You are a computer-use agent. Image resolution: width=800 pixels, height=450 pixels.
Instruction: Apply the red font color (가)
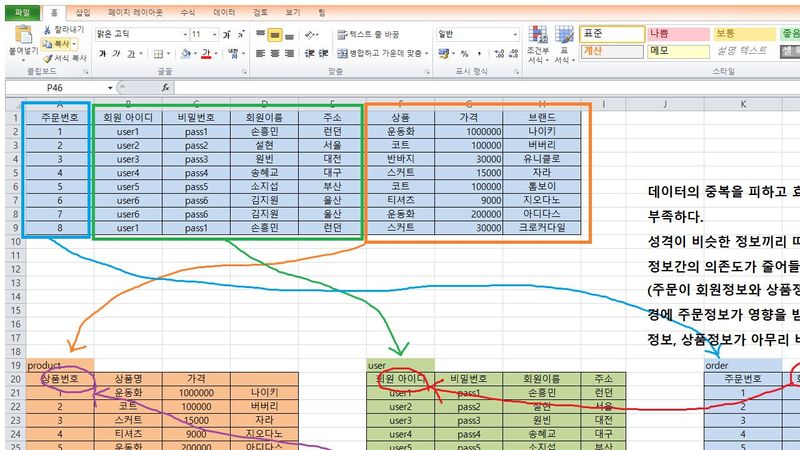click(x=206, y=54)
